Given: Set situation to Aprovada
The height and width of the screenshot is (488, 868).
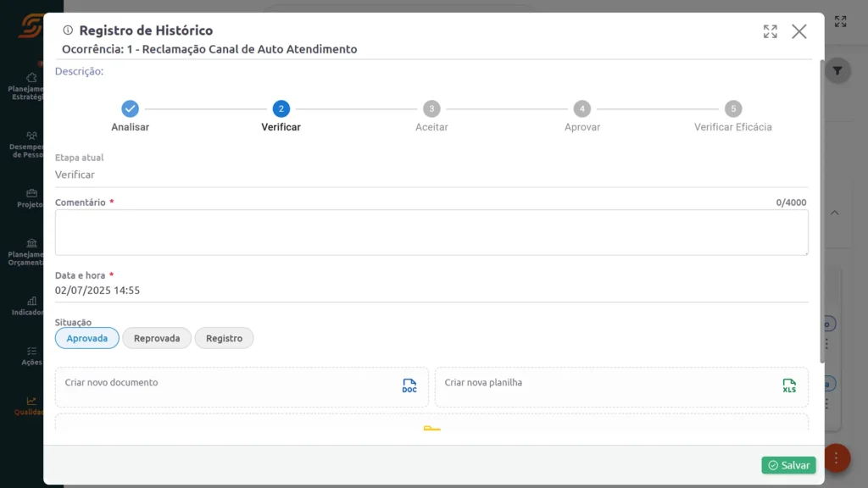Looking at the screenshot, I should [x=87, y=338].
